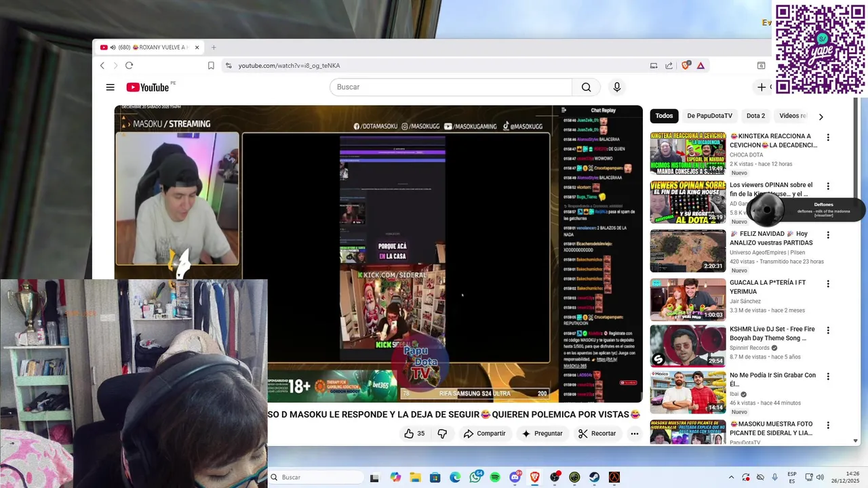
Task: Open File Explorer from taskbar
Action: 415,477
